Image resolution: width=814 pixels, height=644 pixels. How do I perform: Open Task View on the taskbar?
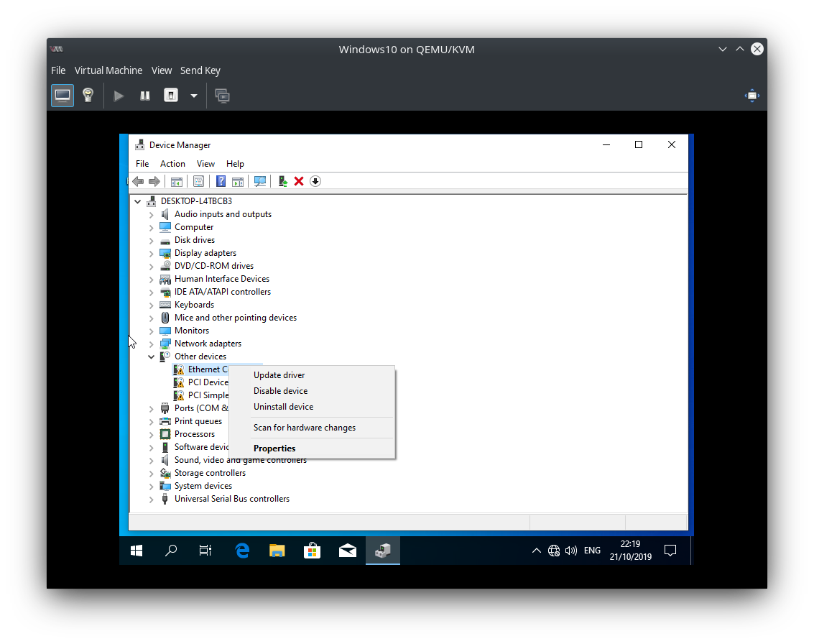point(205,551)
